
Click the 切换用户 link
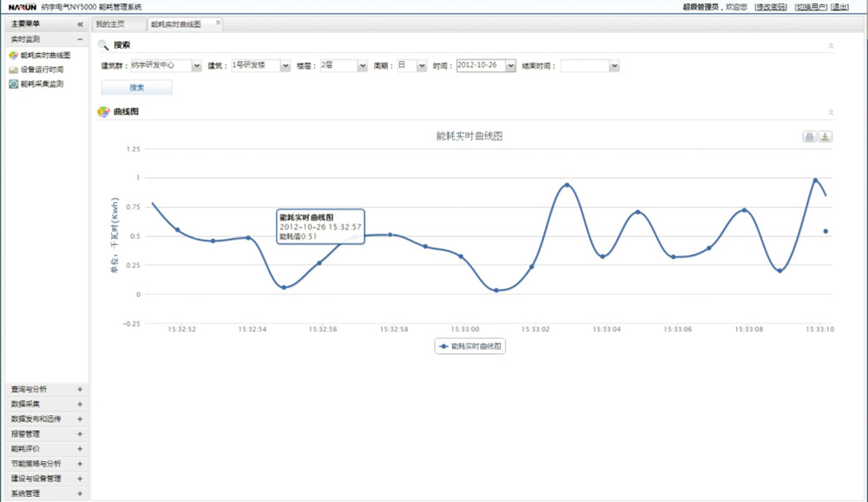coord(811,7)
